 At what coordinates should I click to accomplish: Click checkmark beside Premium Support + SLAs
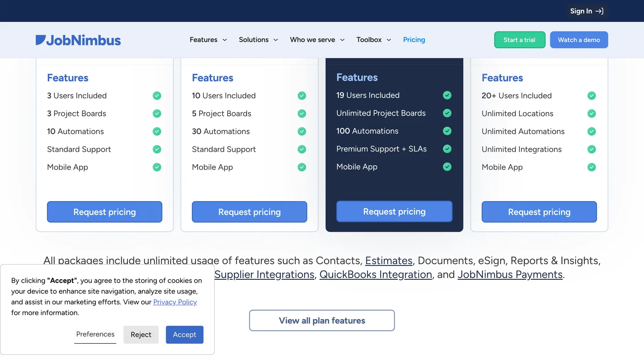[447, 149]
